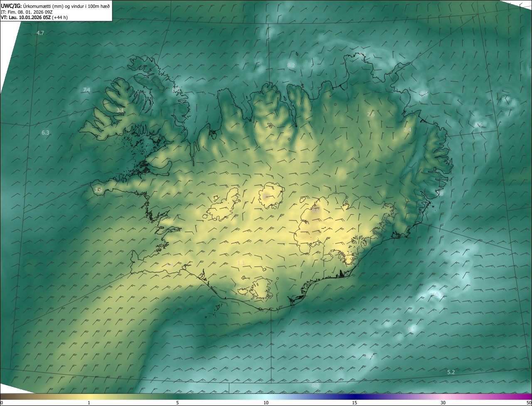The height and width of the screenshot is (406, 532).
Task: Click the map value 8.5
Action: point(315,386)
